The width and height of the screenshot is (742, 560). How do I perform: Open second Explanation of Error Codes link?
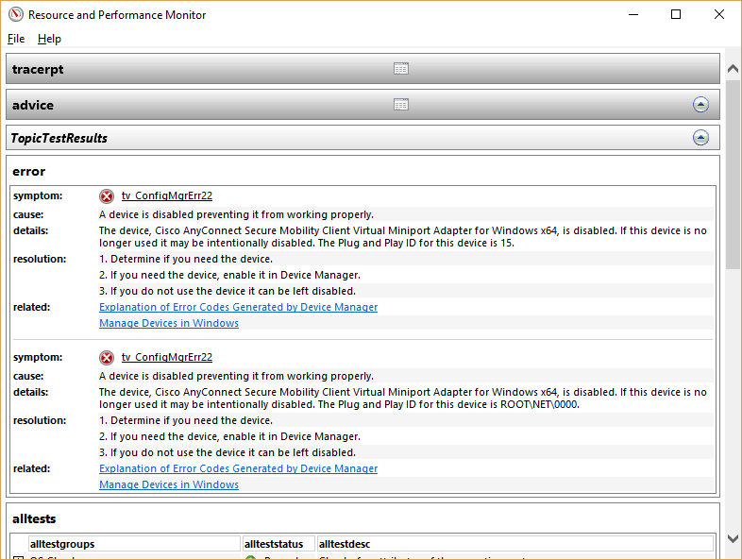coord(238,468)
